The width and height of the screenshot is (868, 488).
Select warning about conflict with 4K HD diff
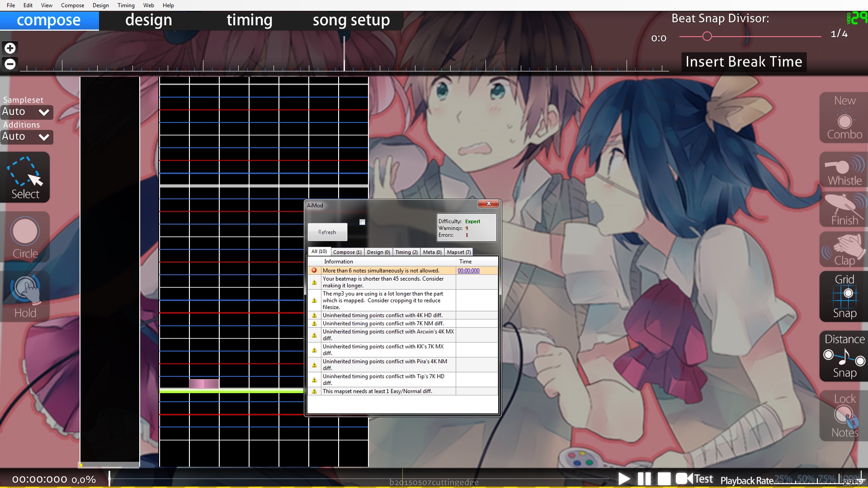coord(403,315)
